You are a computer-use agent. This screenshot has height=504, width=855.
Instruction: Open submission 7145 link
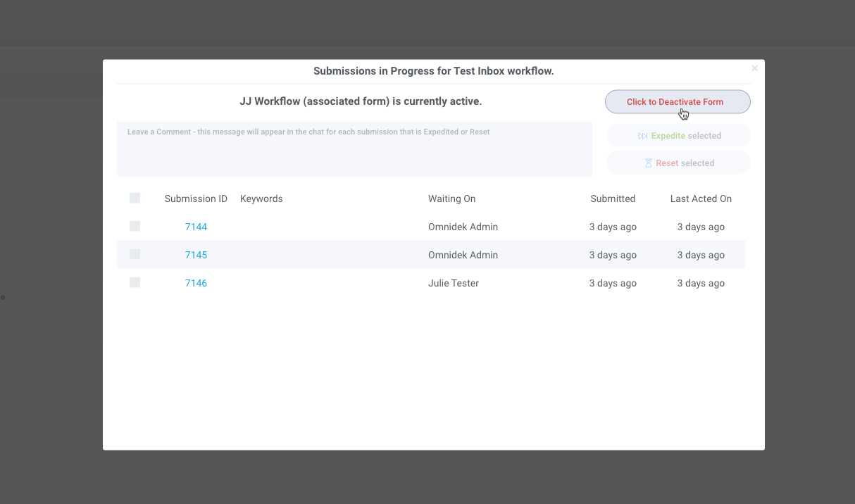(x=196, y=256)
